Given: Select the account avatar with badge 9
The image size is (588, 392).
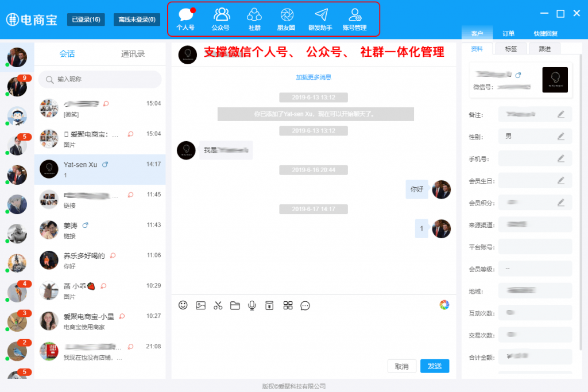Looking at the screenshot, I should coord(17,87).
